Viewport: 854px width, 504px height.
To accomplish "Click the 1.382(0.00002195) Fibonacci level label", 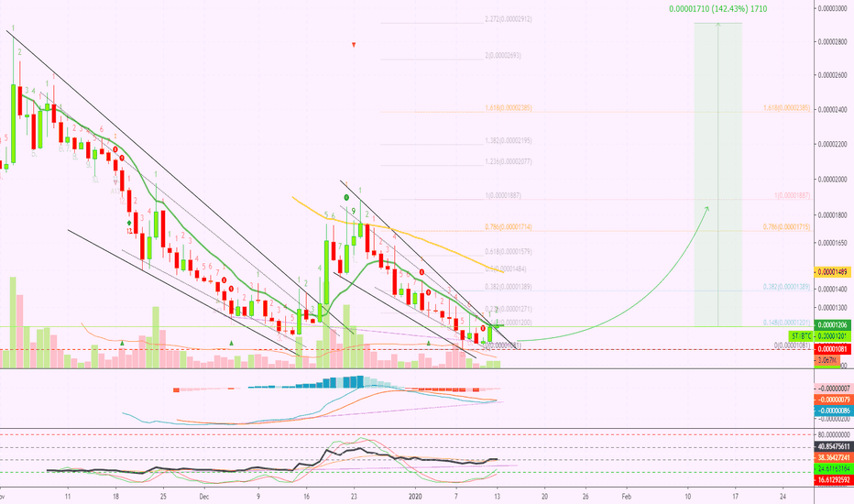I will click(x=509, y=140).
